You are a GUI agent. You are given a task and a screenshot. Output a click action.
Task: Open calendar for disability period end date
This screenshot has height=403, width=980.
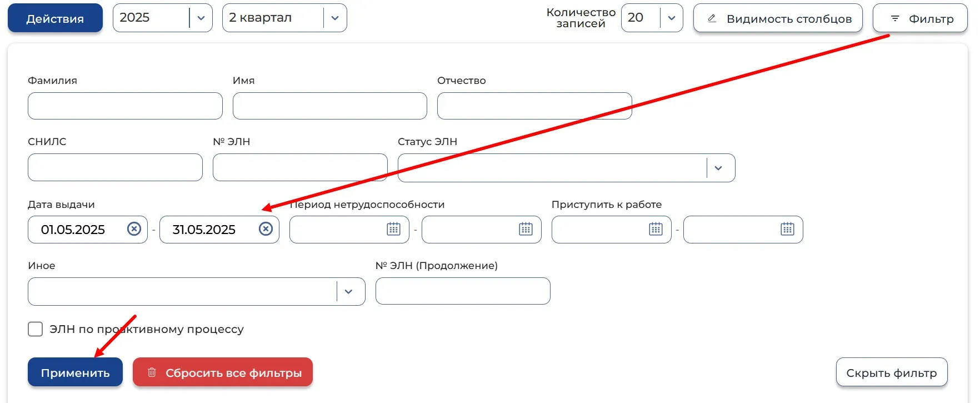[x=526, y=229]
